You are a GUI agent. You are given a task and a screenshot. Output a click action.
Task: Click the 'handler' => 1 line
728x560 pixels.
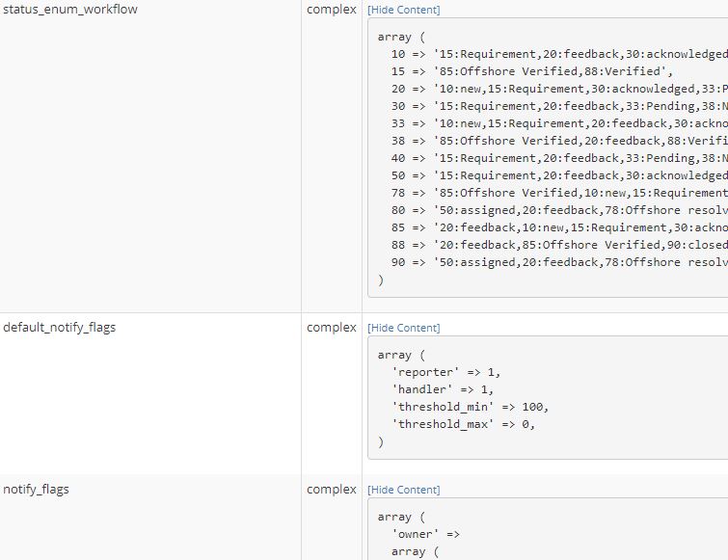(x=442, y=389)
